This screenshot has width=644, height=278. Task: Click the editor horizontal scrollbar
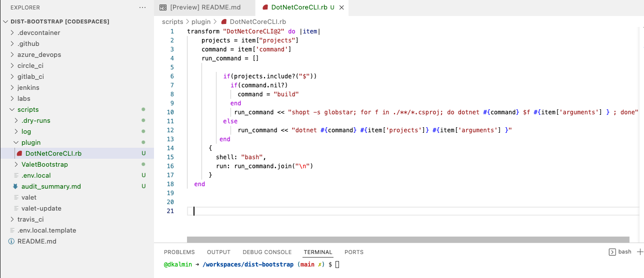408,240
